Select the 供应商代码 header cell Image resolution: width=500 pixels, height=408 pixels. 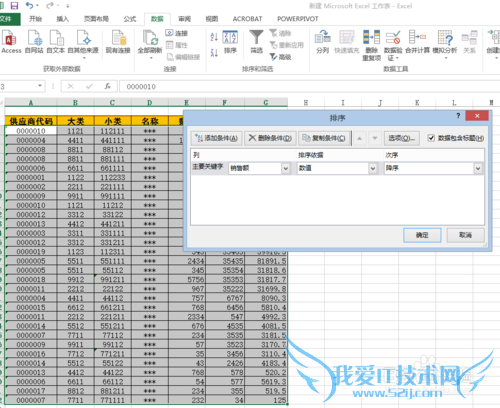[31, 121]
